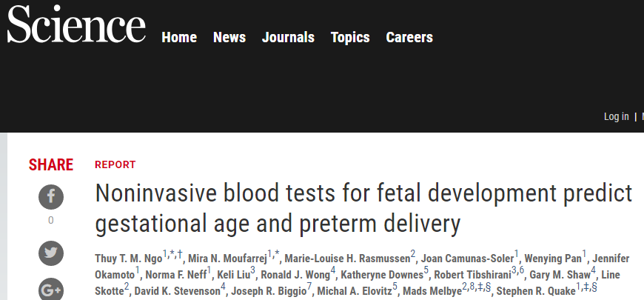Select author Stephen R. Quake
The height and width of the screenshot is (300, 644).
536,291
